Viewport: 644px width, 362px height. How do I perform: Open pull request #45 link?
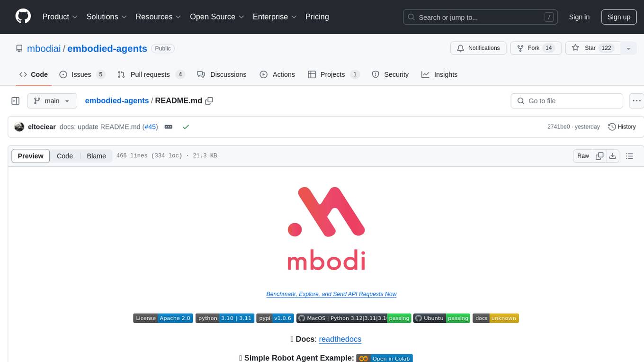coord(151,127)
